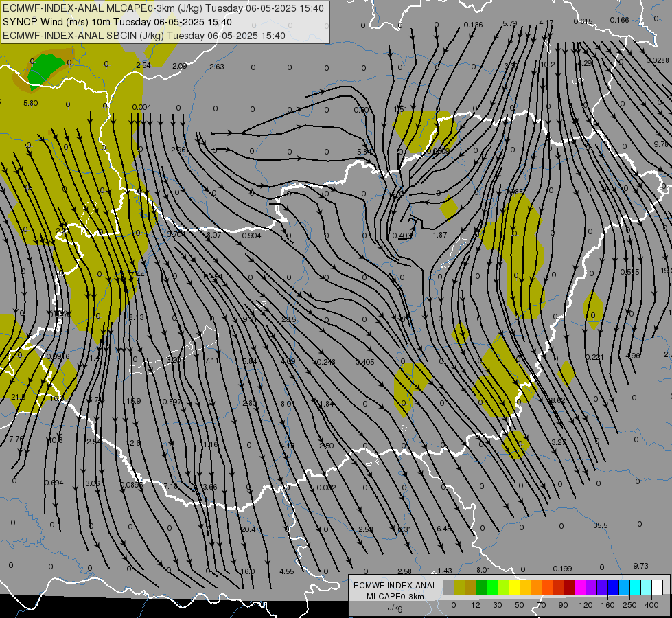Select the pure yellow legend swatch
Image resolution: width=672 pixels, height=618 pixels.
pos(514,587)
